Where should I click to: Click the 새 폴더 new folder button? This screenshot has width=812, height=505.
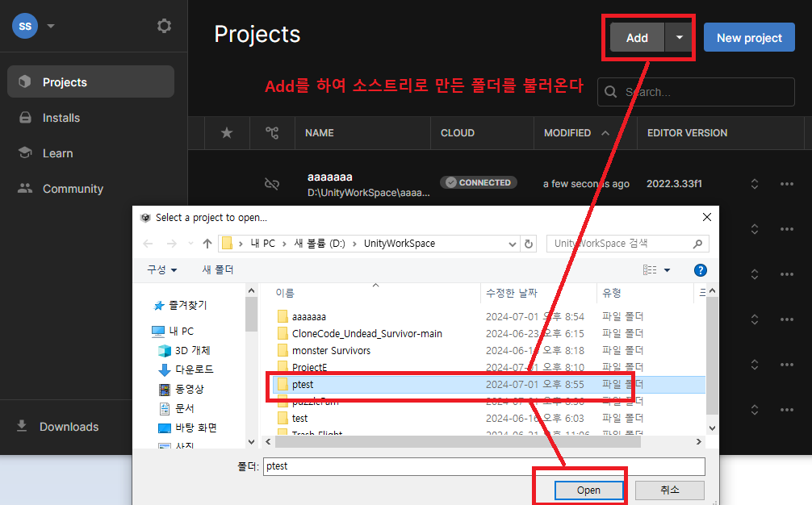click(x=217, y=270)
